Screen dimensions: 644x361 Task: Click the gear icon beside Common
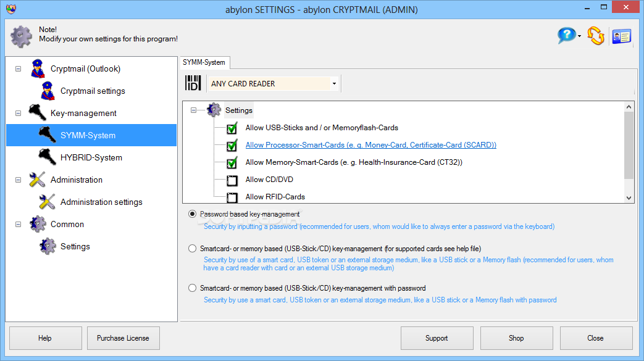click(x=38, y=224)
